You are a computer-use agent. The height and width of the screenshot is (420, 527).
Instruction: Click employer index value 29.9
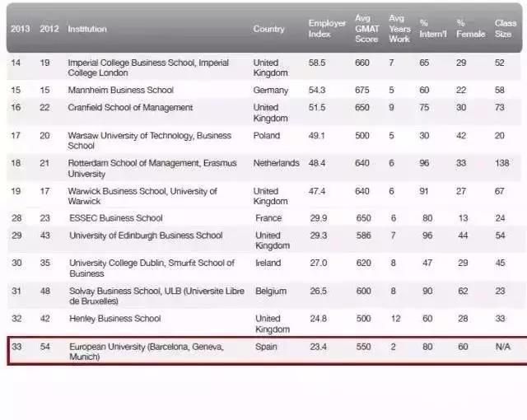(x=319, y=218)
